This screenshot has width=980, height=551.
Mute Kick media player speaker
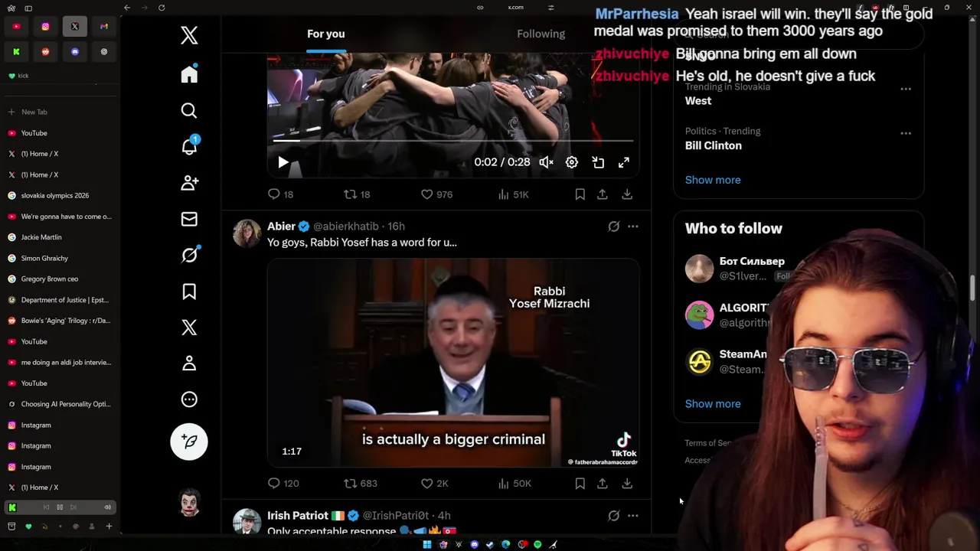(x=107, y=507)
